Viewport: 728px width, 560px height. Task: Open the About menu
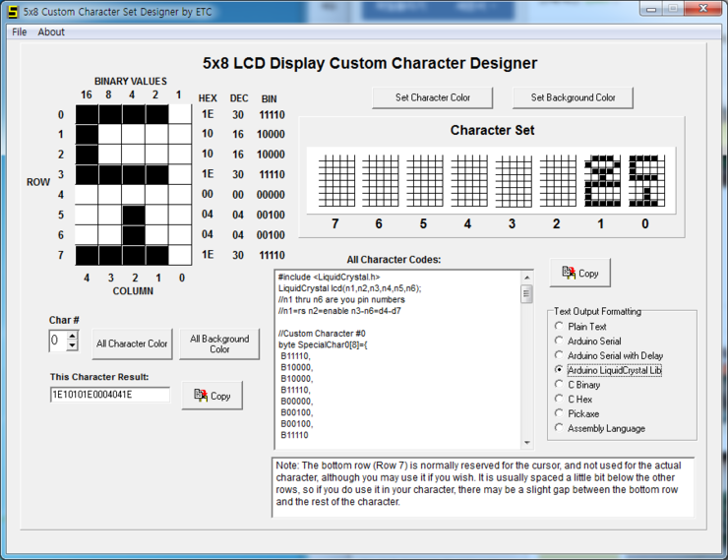(x=51, y=31)
